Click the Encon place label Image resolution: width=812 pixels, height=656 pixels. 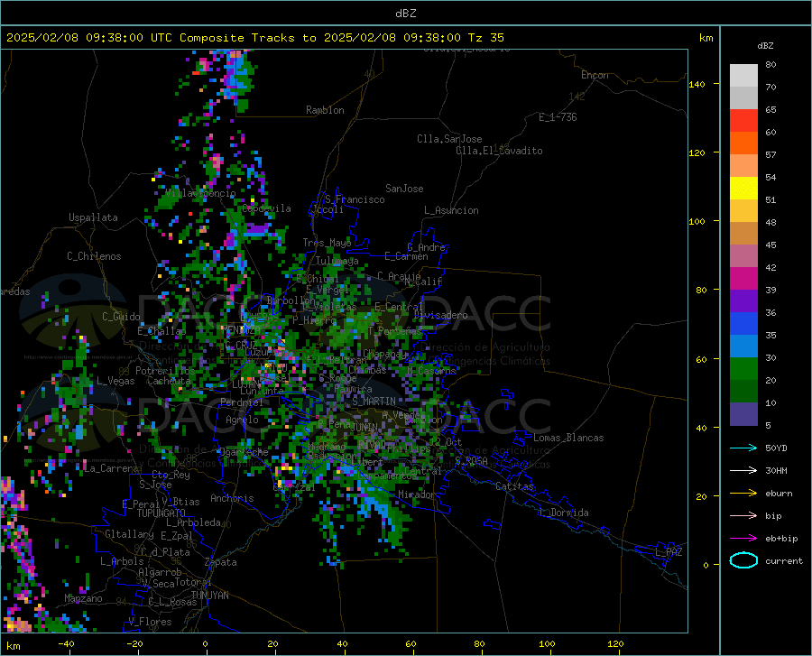tap(595, 75)
